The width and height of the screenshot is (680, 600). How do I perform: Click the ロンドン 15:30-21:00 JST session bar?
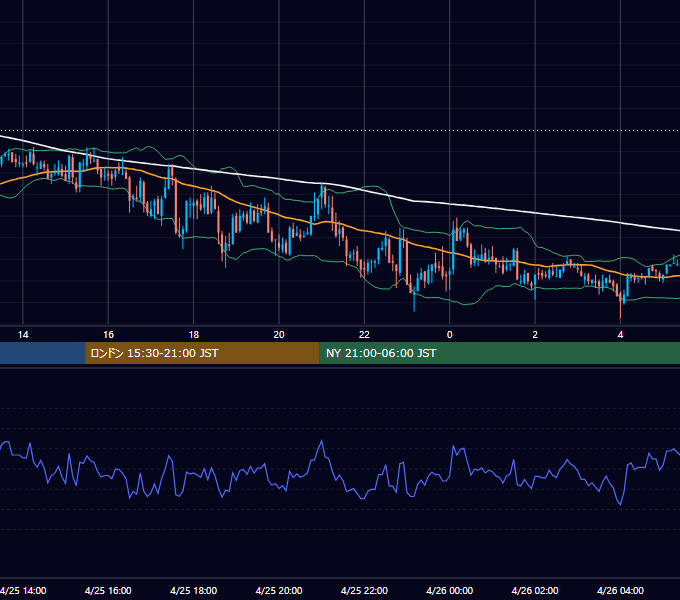(x=202, y=353)
